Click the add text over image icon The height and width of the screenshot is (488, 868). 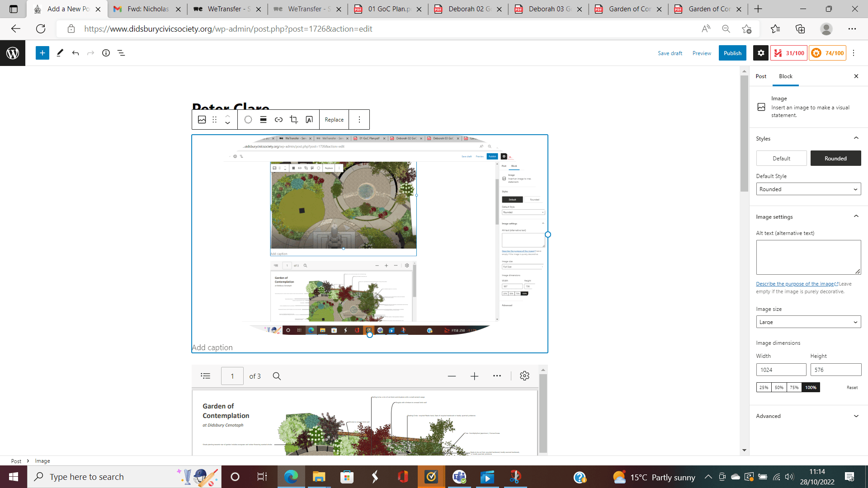tap(309, 120)
